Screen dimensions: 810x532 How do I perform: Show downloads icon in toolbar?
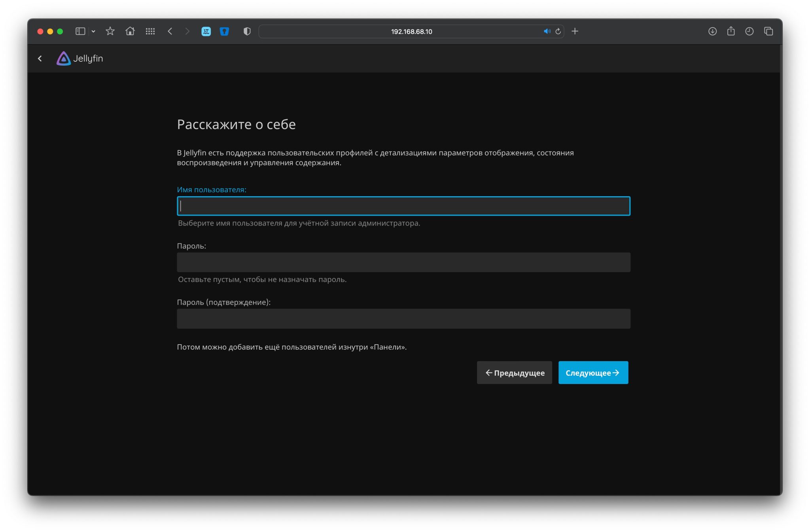(712, 31)
